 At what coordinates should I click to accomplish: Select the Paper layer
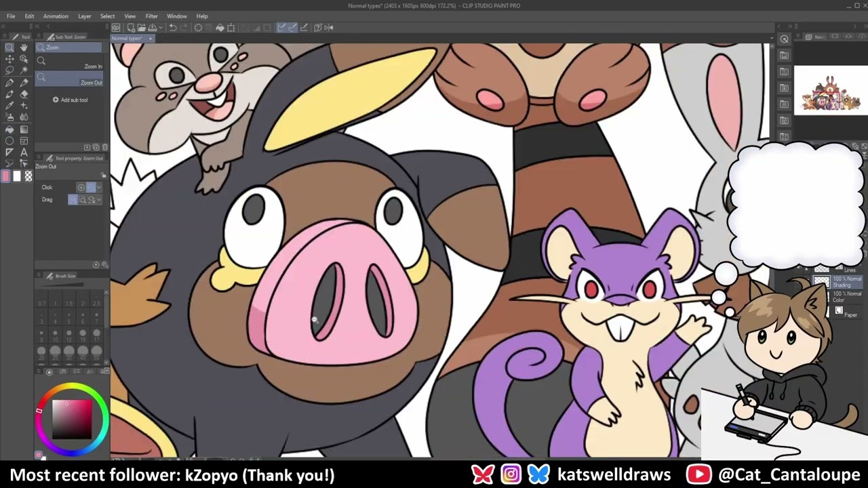click(844, 313)
